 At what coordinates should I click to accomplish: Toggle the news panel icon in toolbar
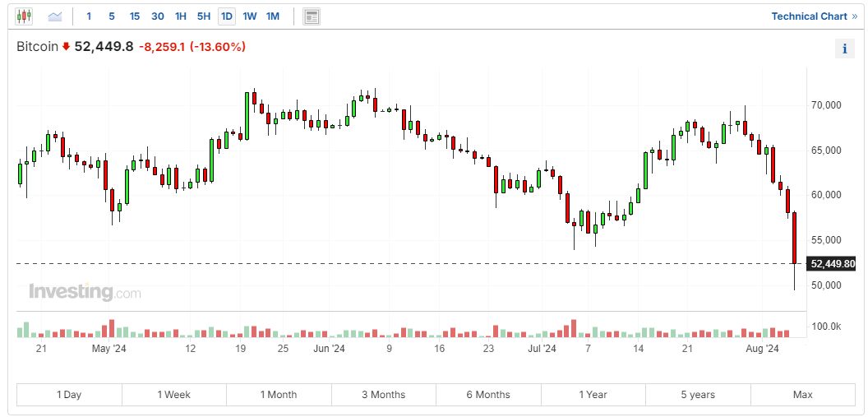tap(311, 16)
